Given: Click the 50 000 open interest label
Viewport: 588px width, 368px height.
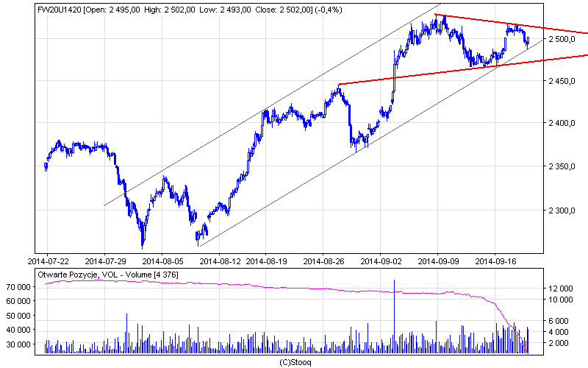Looking at the screenshot, I should tap(18, 316).
